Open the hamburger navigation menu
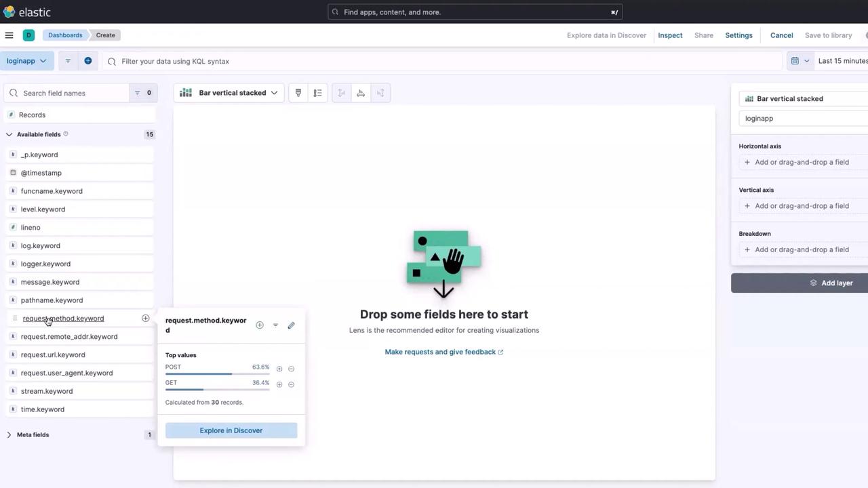The height and width of the screenshot is (488, 868). pos(9,35)
